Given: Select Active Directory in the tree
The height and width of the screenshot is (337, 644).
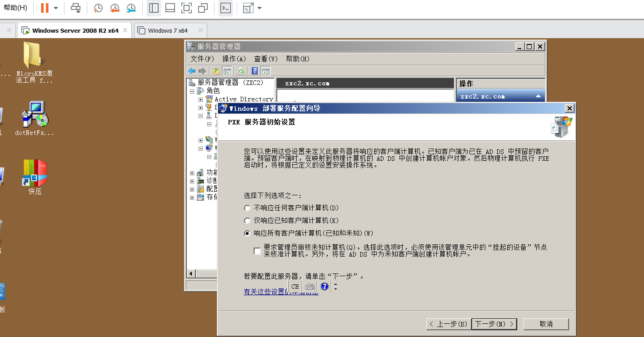Looking at the screenshot, I should pos(244,99).
